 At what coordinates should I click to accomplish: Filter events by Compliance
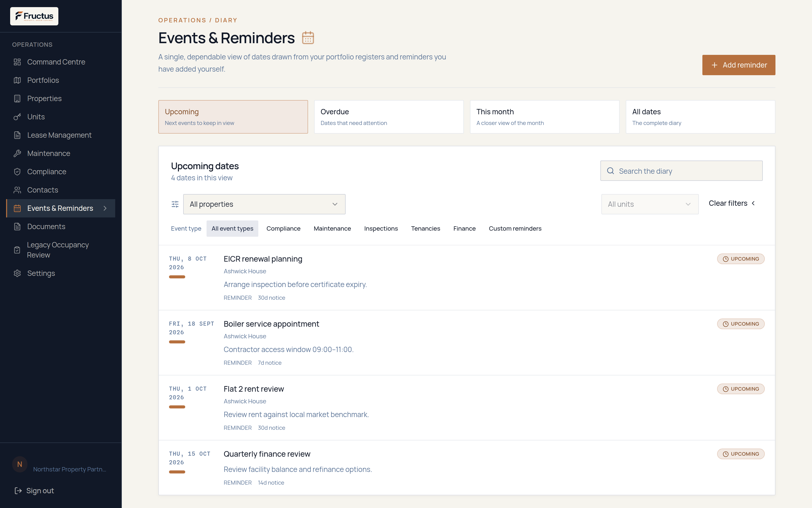click(x=283, y=228)
